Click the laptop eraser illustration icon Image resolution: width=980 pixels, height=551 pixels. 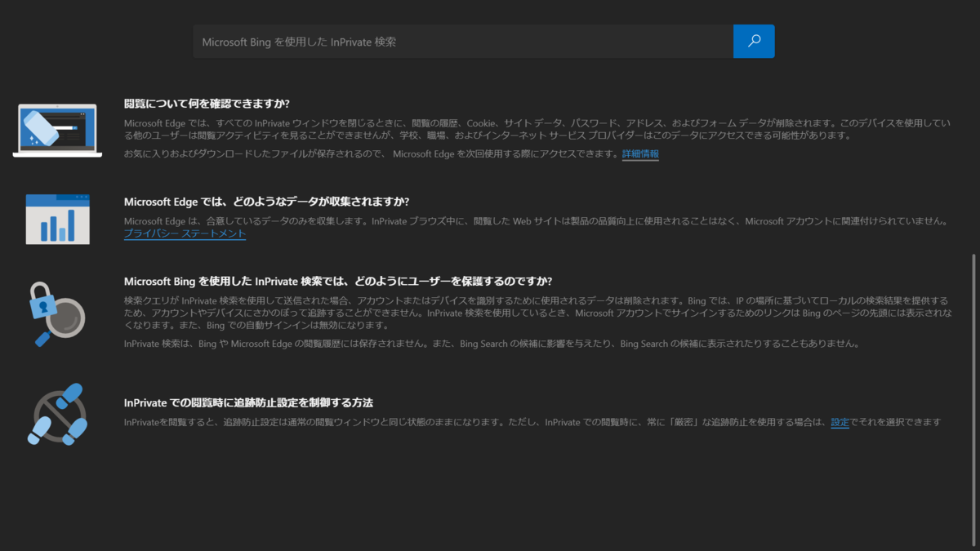pyautogui.click(x=57, y=130)
